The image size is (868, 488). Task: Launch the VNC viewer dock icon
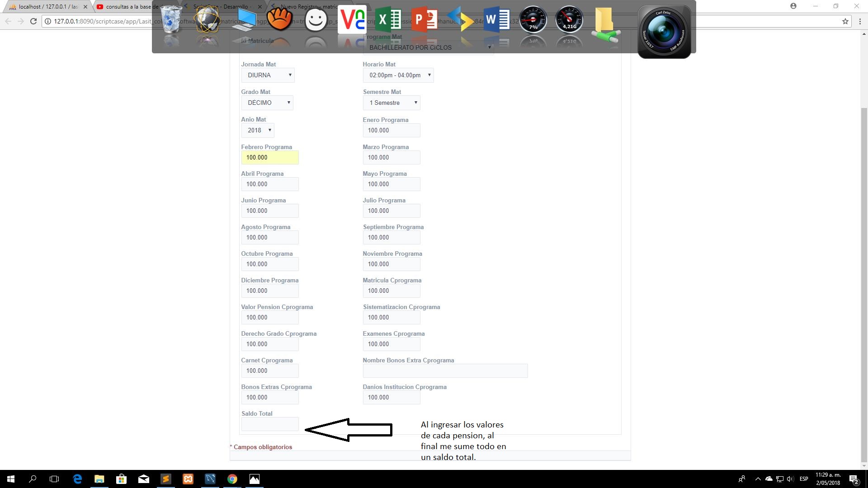pos(352,20)
